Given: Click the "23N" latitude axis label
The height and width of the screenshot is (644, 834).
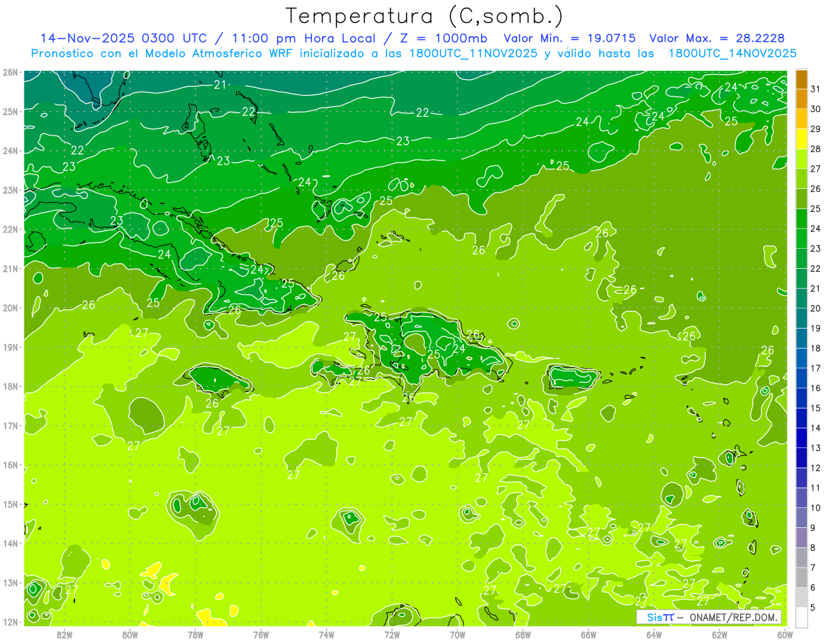Looking at the screenshot, I should pyautogui.click(x=10, y=190).
